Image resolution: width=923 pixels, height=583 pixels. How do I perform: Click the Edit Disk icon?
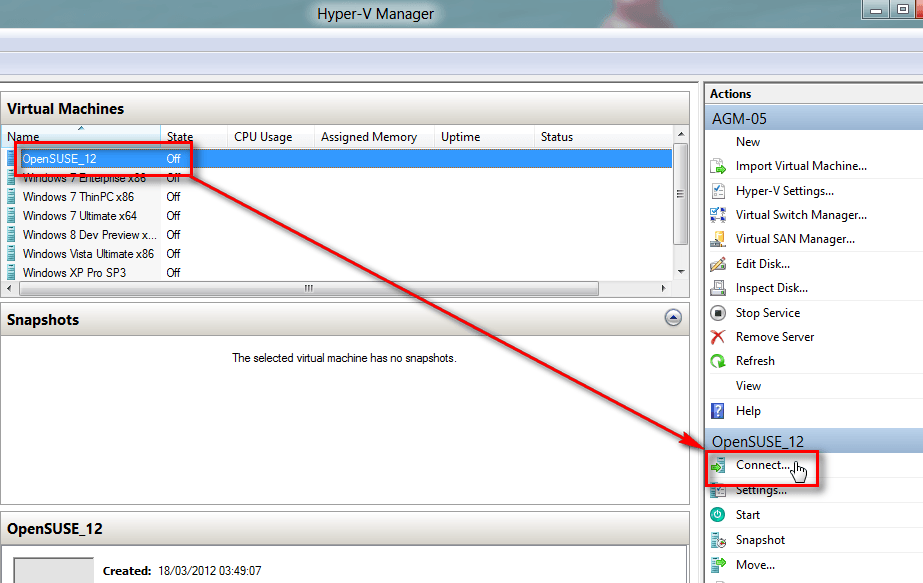[717, 264]
